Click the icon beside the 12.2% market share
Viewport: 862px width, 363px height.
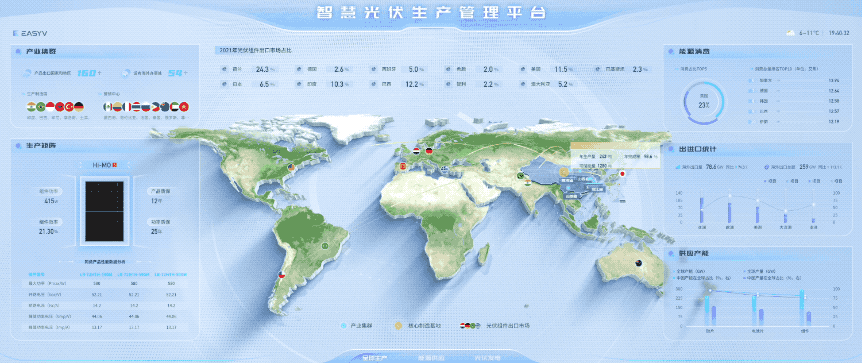[x=374, y=84]
